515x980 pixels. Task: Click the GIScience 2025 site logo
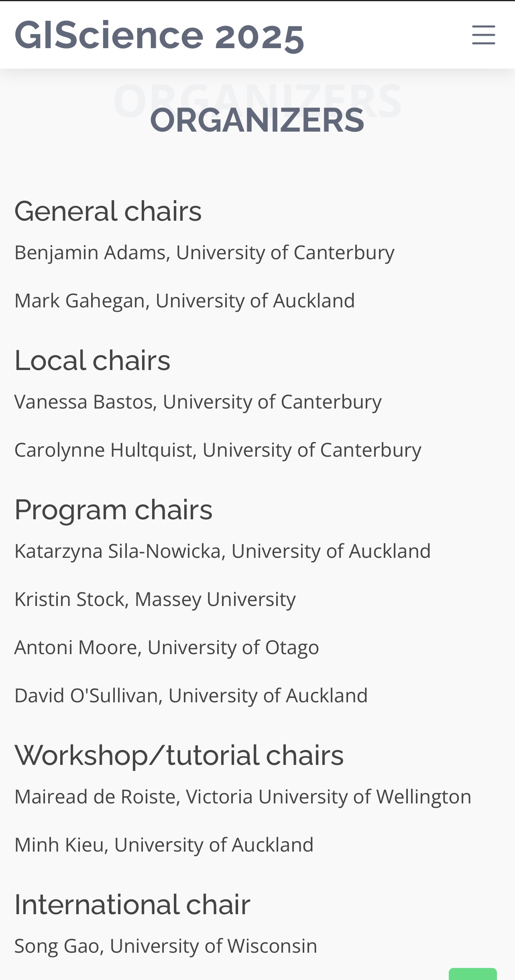click(159, 35)
